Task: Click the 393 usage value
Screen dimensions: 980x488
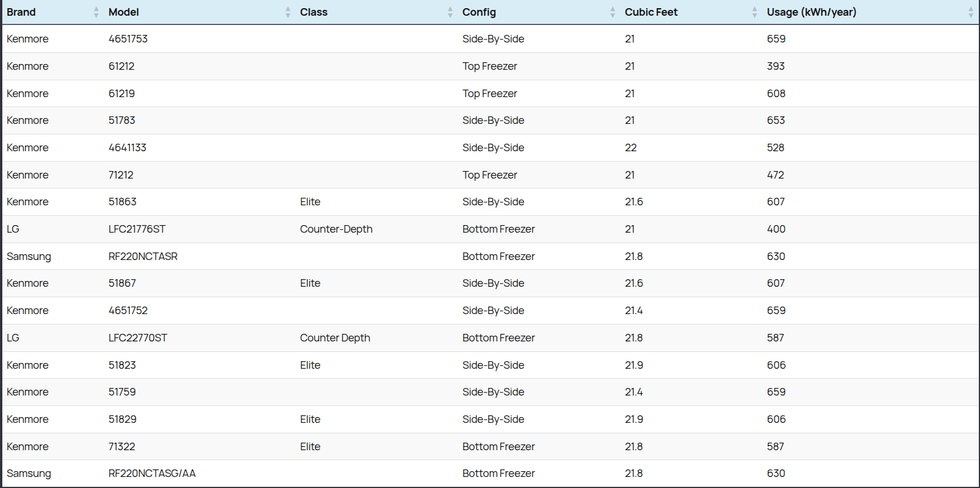Action: tap(775, 66)
